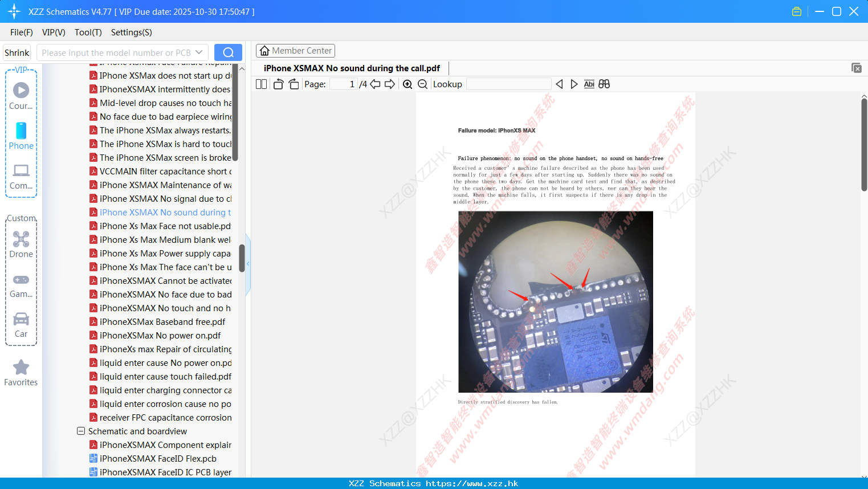Image resolution: width=868 pixels, height=489 pixels.
Task: Open iPhoneXSMax No power on.pdf
Action: tap(156, 336)
